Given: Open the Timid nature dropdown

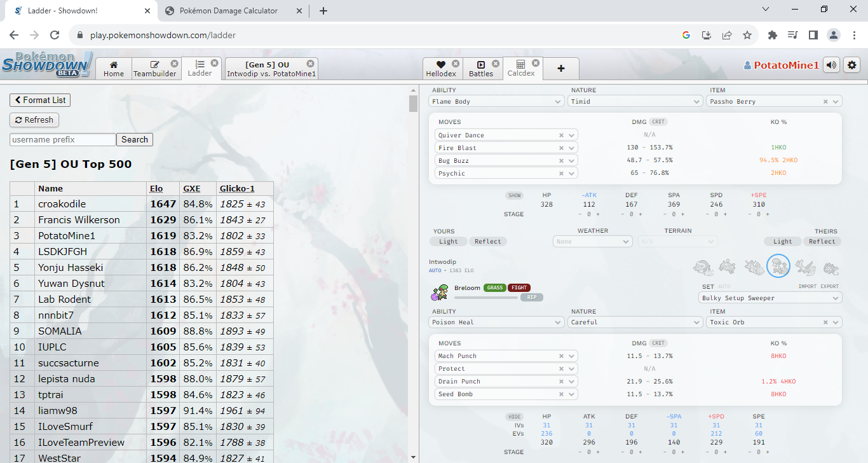Looking at the screenshot, I should (635, 101).
